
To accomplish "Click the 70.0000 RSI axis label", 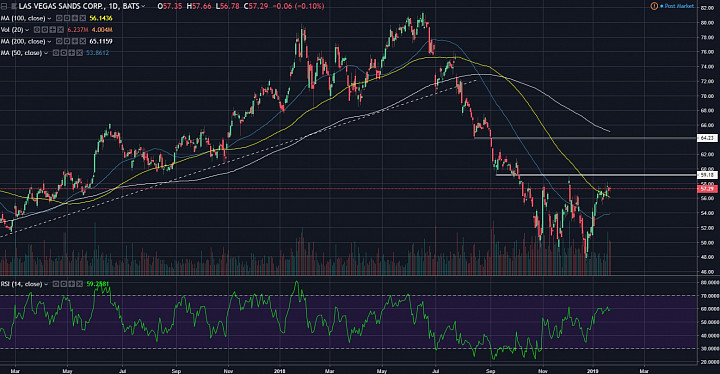I will click(x=709, y=296).
